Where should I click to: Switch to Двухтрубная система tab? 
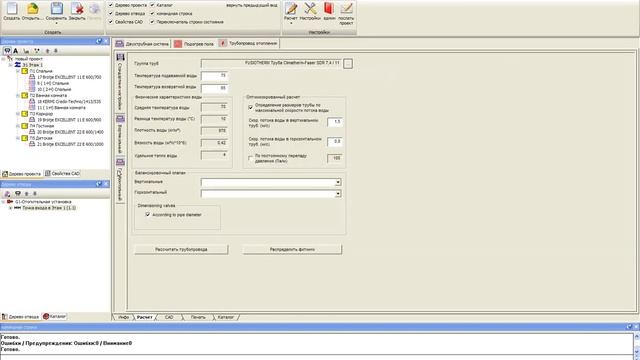point(142,44)
